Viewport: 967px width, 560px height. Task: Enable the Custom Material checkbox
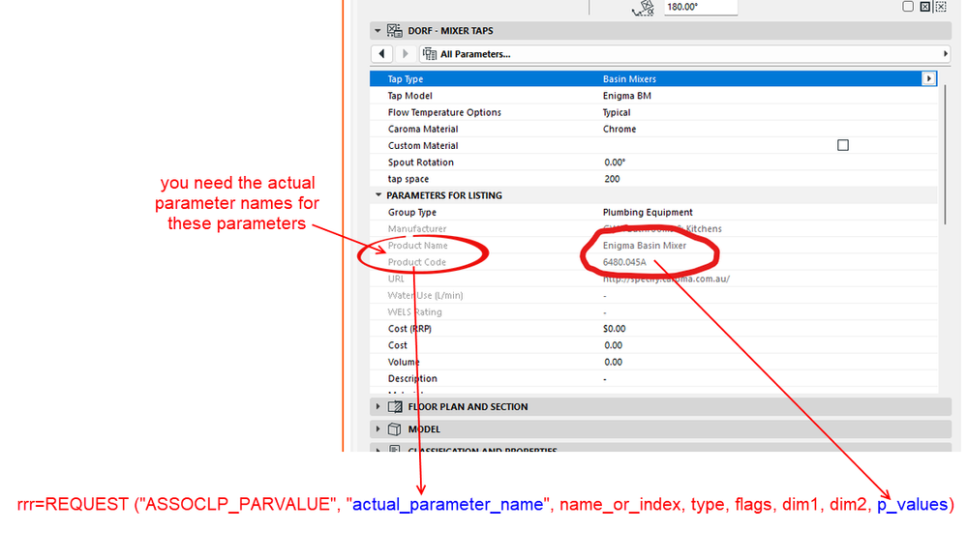point(843,145)
